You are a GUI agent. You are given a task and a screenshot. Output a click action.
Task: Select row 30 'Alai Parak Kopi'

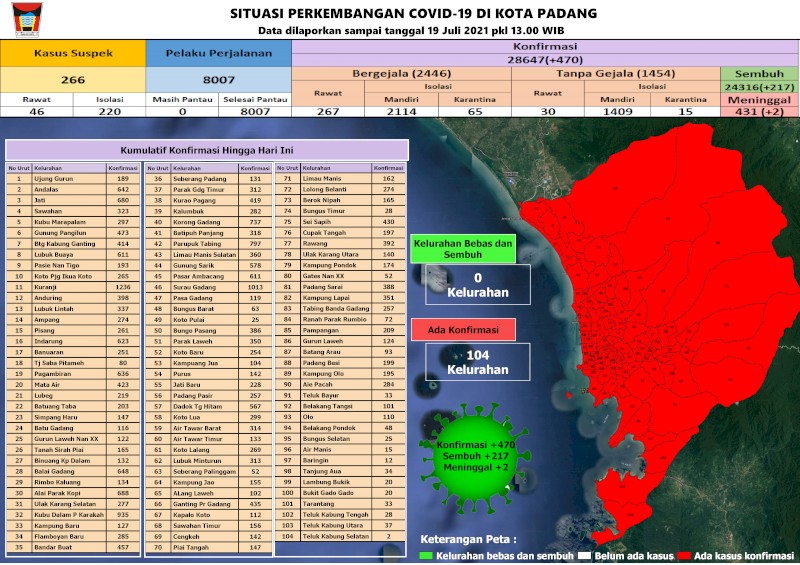tap(73, 493)
